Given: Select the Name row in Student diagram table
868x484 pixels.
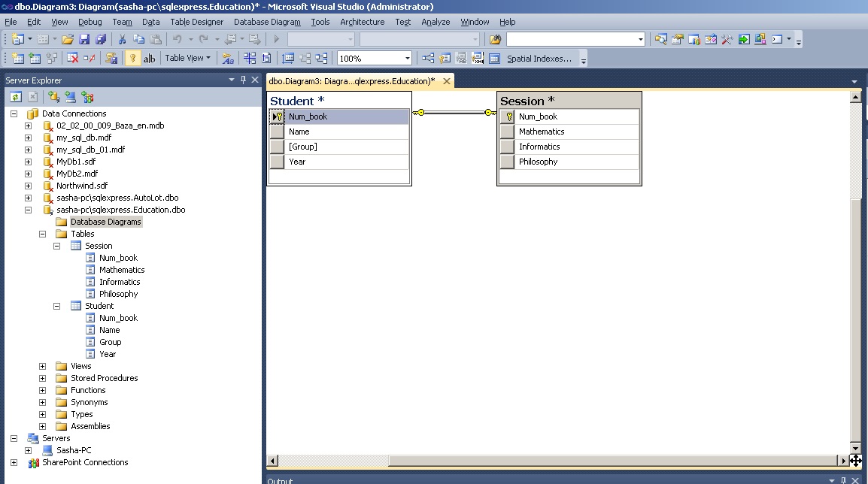Looking at the screenshot, I should pyautogui.click(x=338, y=132).
